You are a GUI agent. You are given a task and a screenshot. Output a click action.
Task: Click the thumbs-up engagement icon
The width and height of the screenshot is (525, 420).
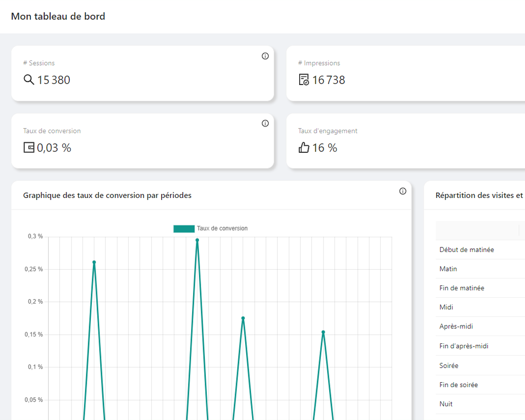click(x=304, y=148)
